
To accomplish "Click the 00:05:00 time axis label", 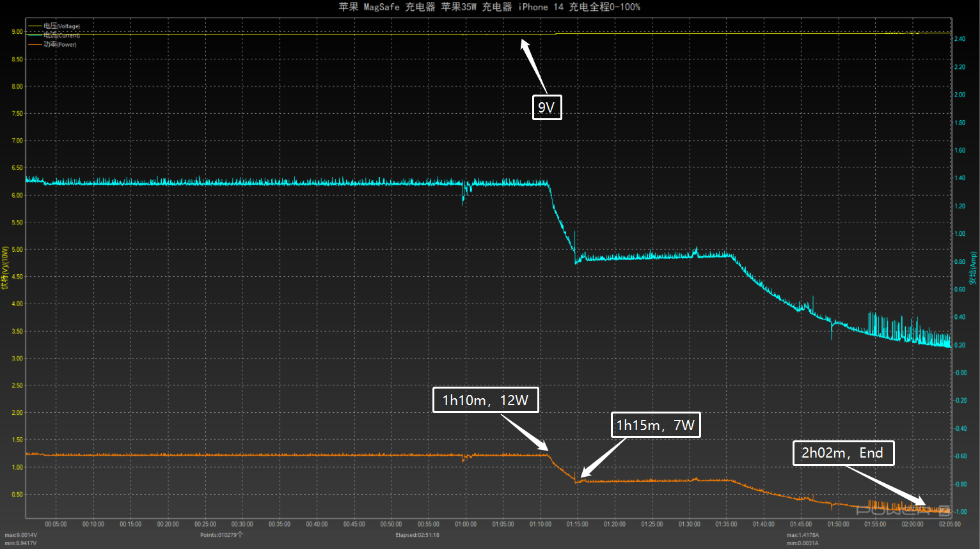I will pyautogui.click(x=56, y=524).
